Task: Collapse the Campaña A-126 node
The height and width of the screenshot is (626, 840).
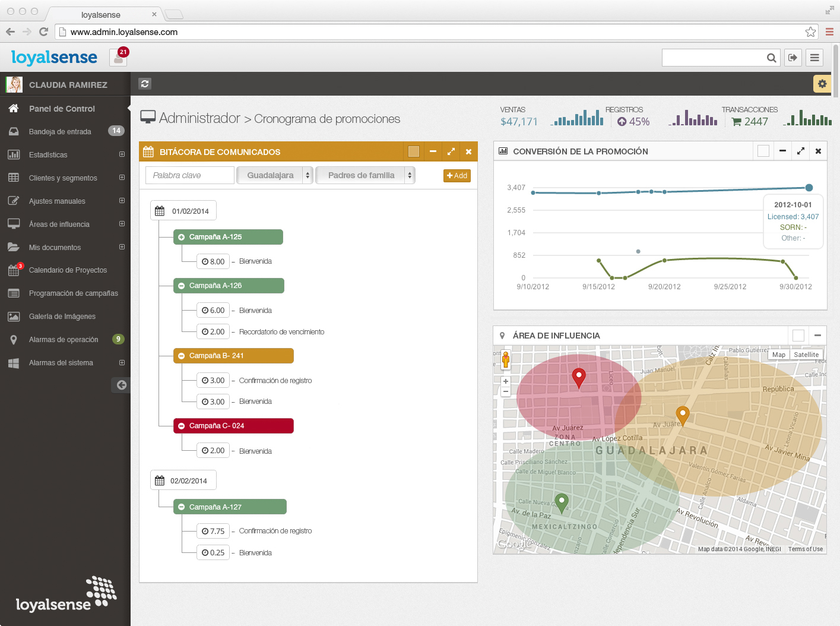Action: [182, 286]
